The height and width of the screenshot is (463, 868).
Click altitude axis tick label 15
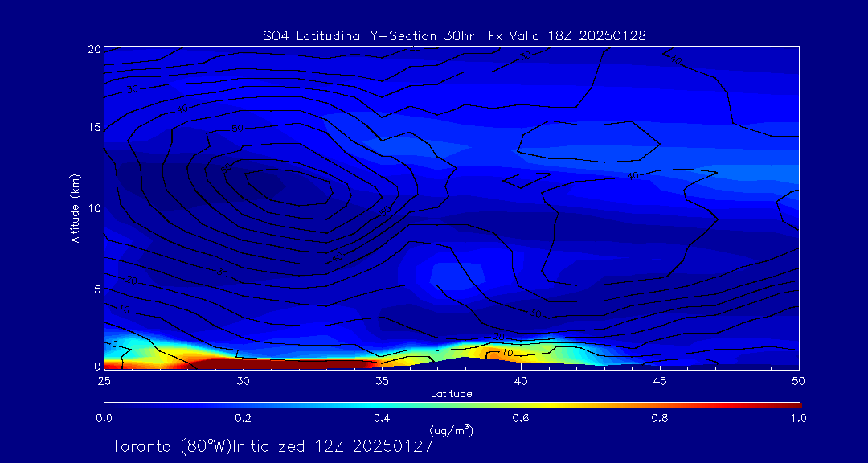(93, 127)
